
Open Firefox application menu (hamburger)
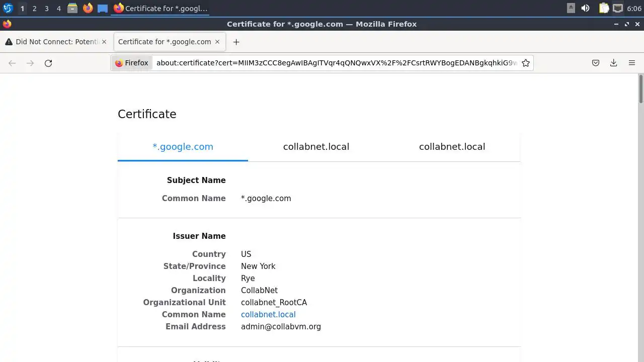(632, 63)
